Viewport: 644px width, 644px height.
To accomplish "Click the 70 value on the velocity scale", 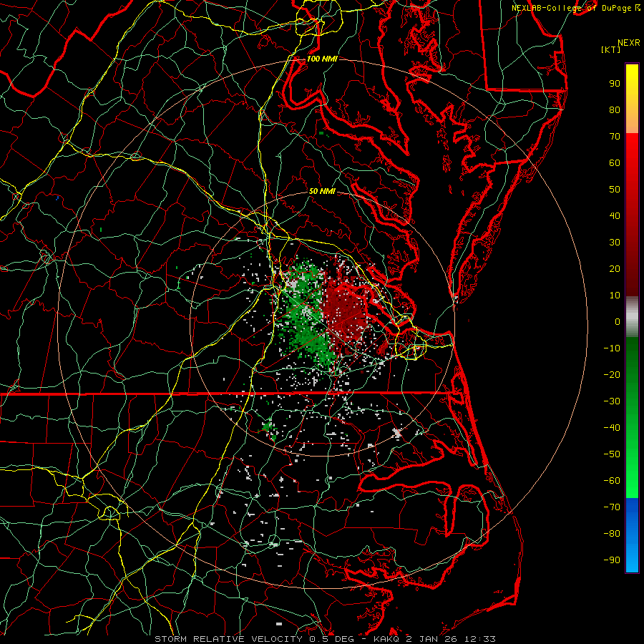I will pos(615,137).
